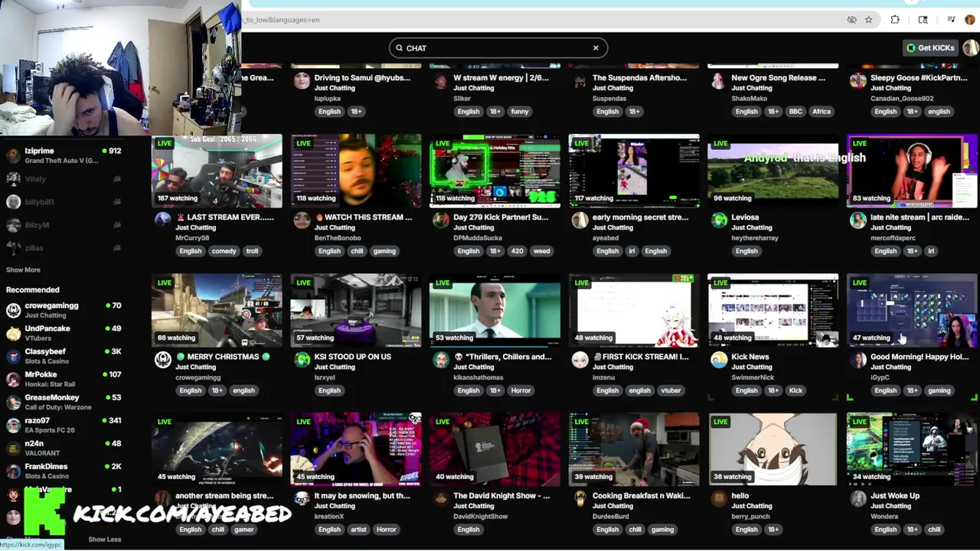Select the troll tag under LAST STREAM EVER

(252, 251)
